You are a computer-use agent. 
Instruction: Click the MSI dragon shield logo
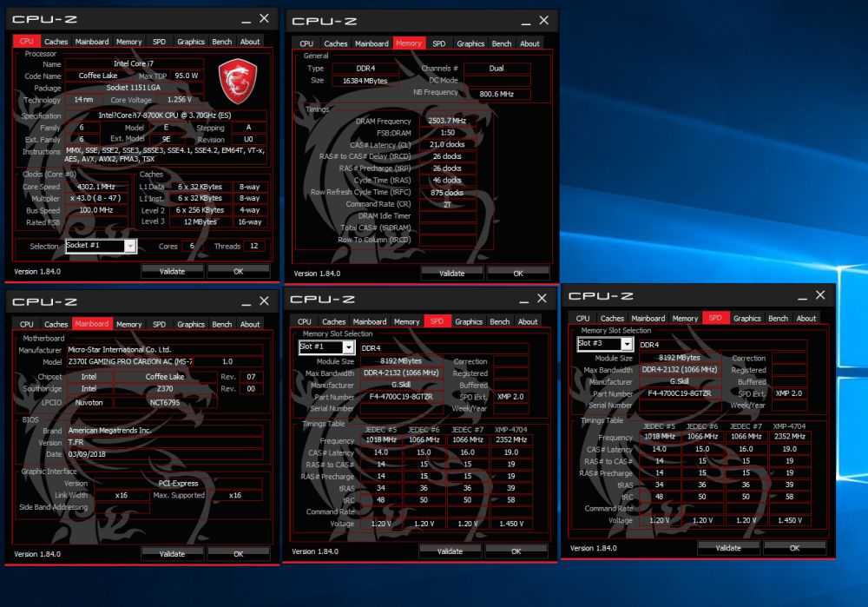pyautogui.click(x=238, y=82)
